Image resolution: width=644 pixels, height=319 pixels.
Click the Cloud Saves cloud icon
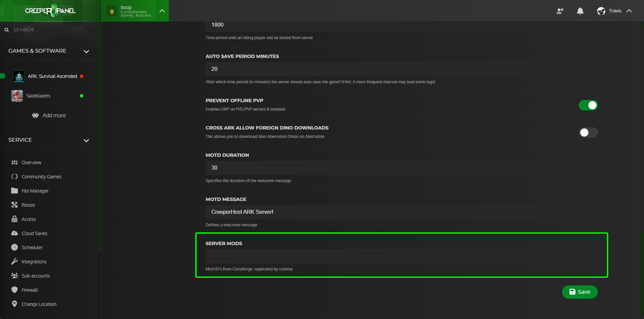14,233
